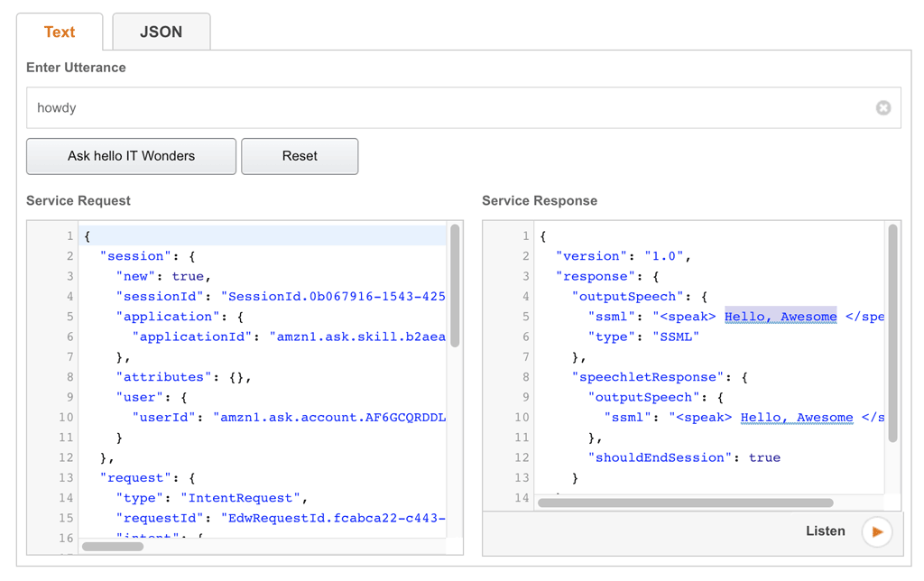Click the Service Request horizontal scrollbar
924x581 pixels.
113,546
